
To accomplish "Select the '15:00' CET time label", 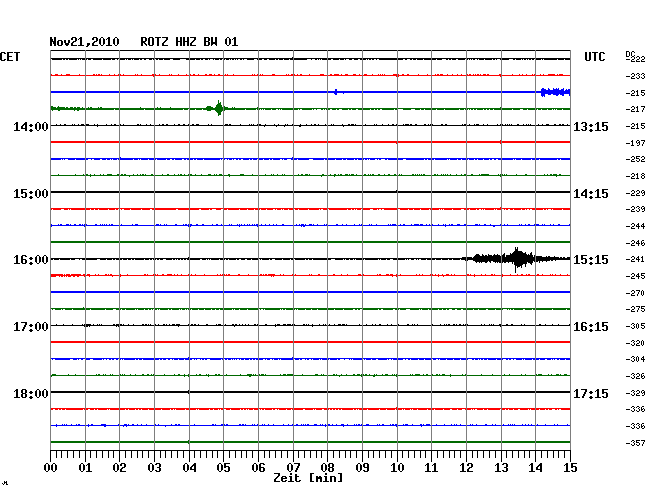I will coord(31,194).
